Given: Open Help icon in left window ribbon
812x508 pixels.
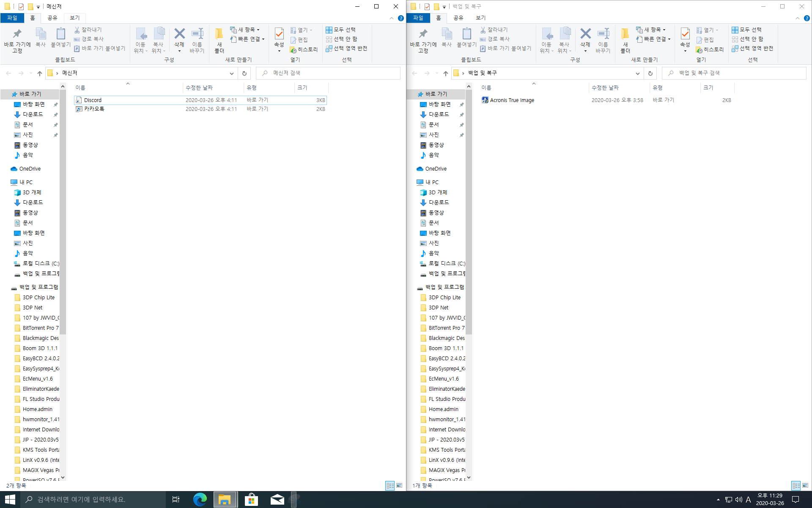Looking at the screenshot, I should coord(401,18).
